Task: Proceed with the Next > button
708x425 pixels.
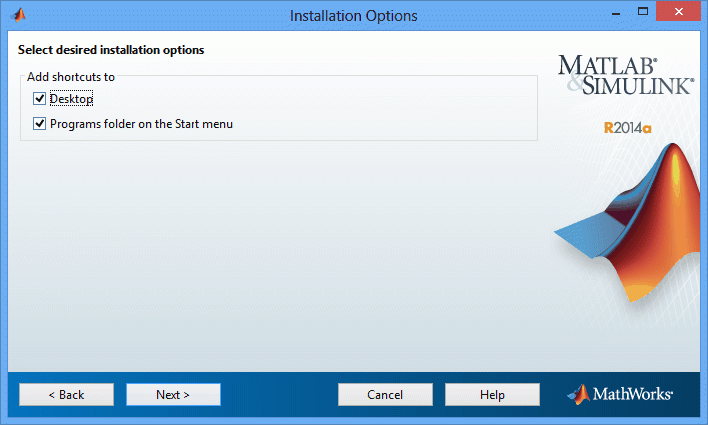Action: point(173,394)
